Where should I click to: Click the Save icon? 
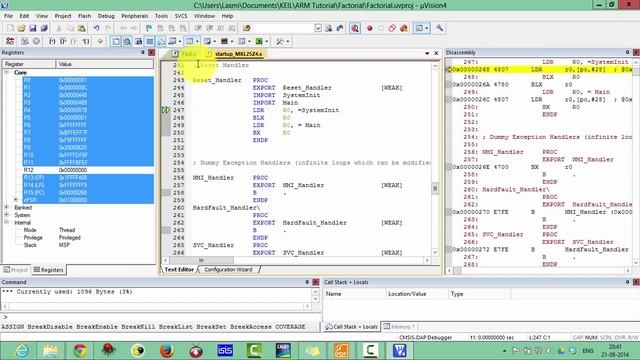pyautogui.click(x=33, y=28)
